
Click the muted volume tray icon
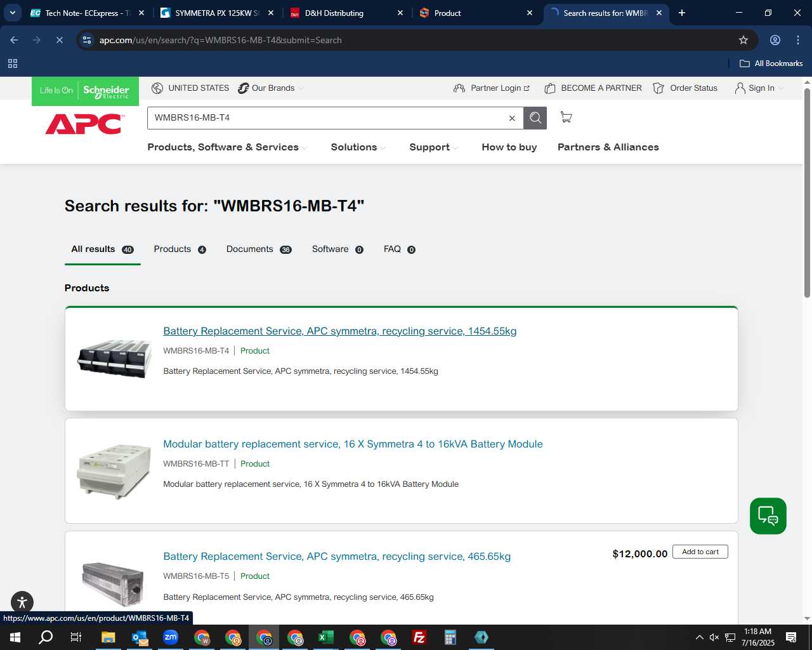point(714,637)
